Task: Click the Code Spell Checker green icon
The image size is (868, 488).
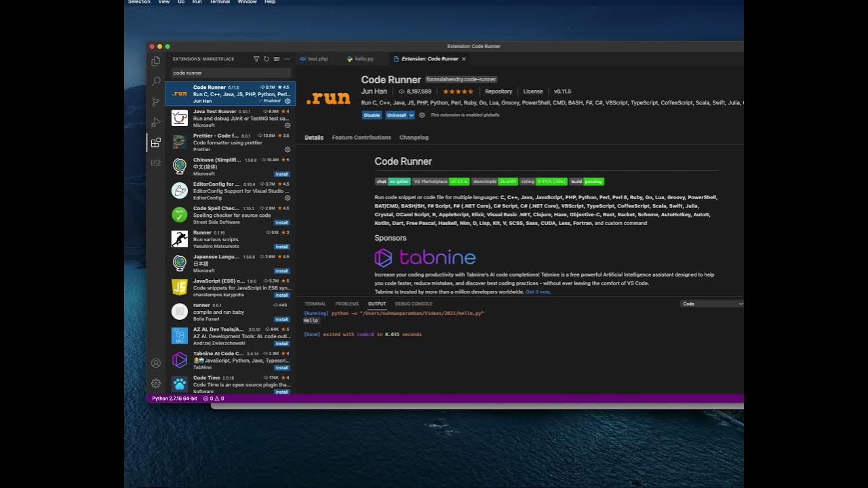Action: point(180,215)
